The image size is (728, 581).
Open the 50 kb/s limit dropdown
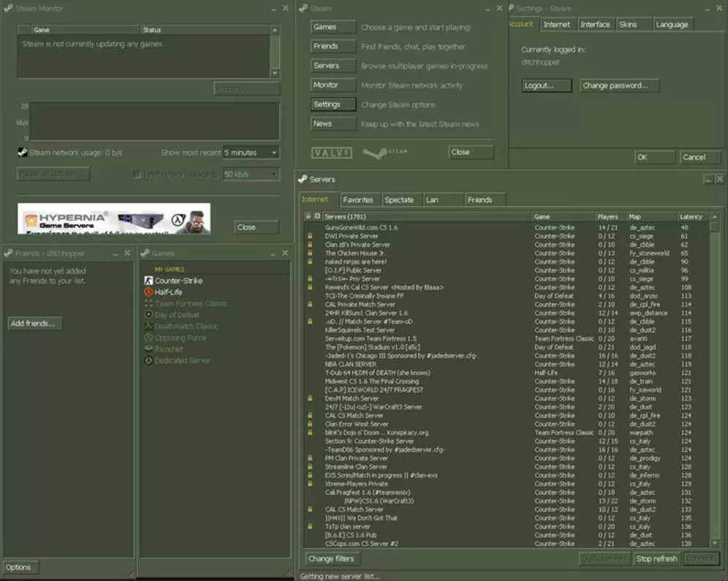click(251, 174)
